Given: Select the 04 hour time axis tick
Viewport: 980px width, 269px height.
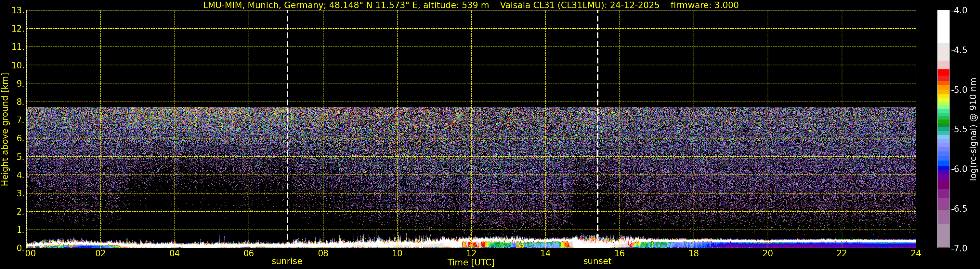Looking at the screenshot, I should pos(175,253).
